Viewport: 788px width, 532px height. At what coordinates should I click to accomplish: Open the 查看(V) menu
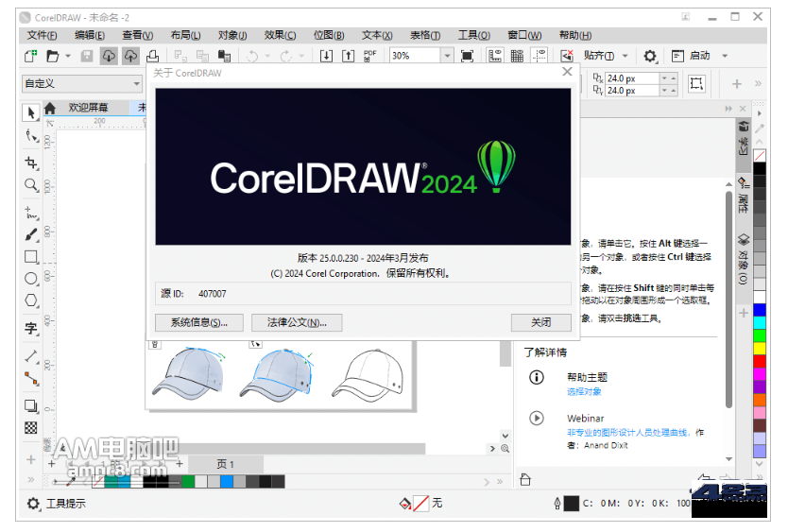pyautogui.click(x=138, y=35)
